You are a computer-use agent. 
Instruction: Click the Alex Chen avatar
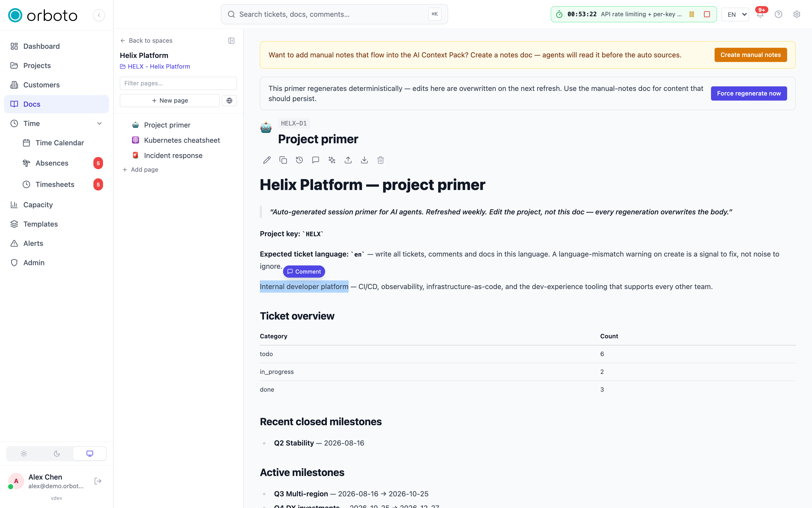pyautogui.click(x=16, y=481)
